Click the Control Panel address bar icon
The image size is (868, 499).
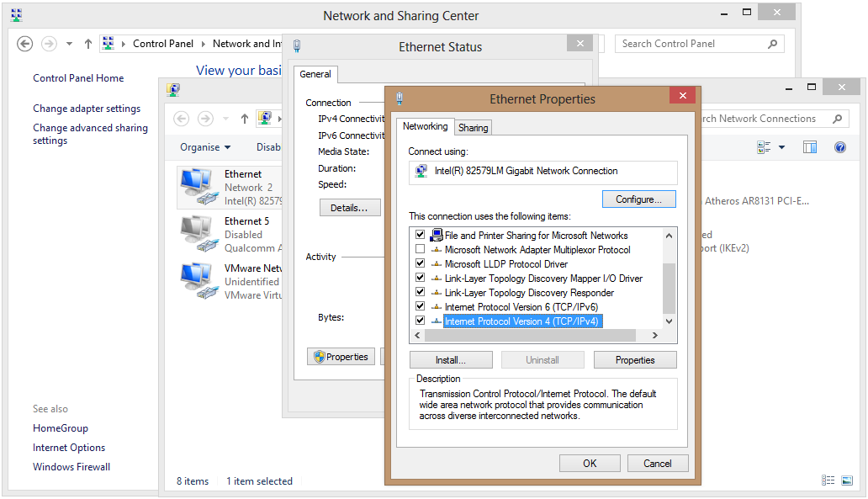click(x=108, y=43)
